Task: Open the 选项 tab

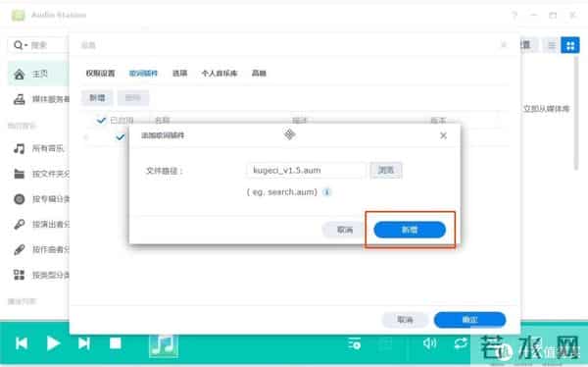Action: (179, 74)
